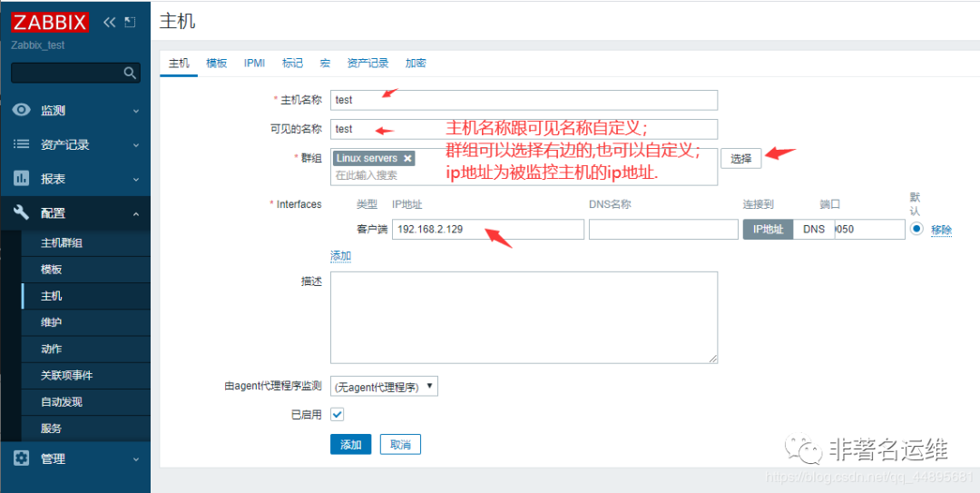Screen dimensions: 980x493
Task: Click the 添加 interface link
Action: click(x=340, y=256)
